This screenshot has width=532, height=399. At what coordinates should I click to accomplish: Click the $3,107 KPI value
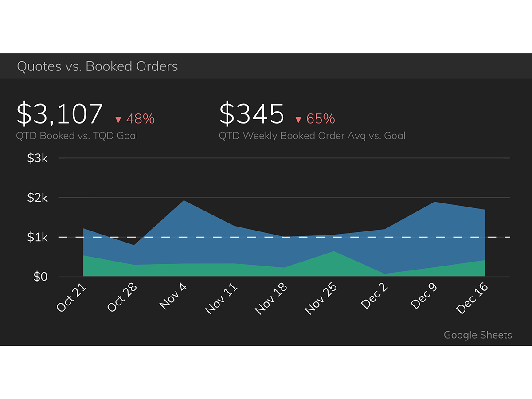tap(60, 113)
